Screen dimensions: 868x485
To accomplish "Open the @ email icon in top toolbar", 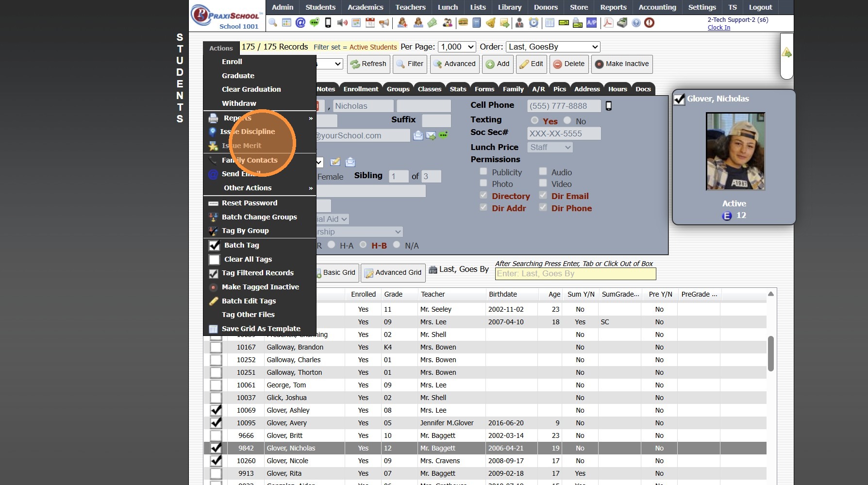I will (300, 22).
